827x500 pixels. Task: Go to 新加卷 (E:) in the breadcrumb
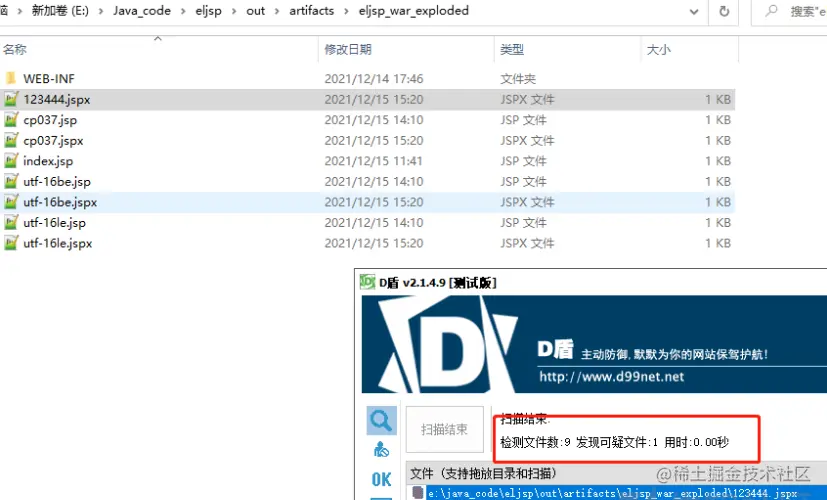click(60, 11)
